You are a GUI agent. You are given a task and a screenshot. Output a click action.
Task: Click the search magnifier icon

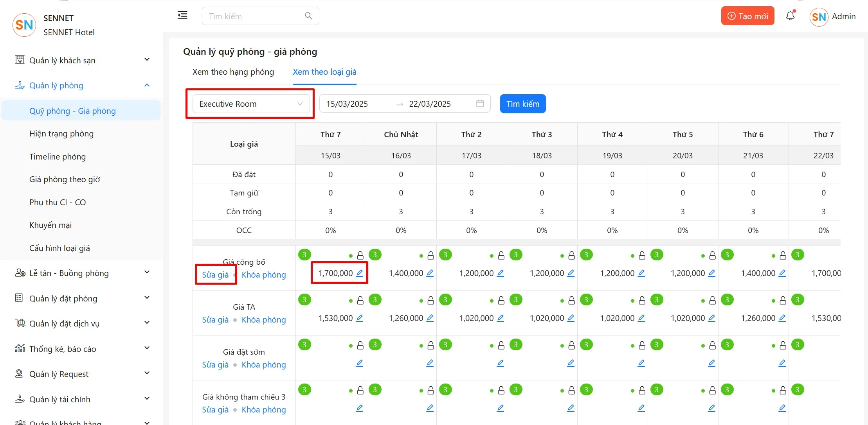[x=308, y=16]
